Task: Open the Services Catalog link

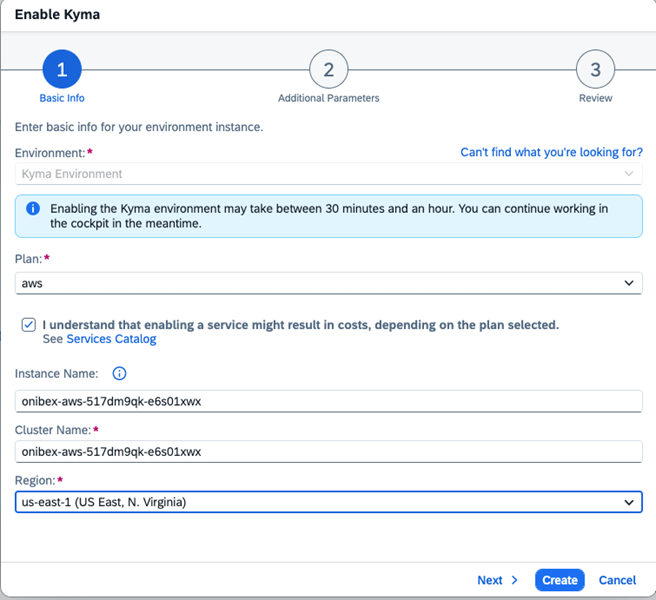Action: (111, 339)
